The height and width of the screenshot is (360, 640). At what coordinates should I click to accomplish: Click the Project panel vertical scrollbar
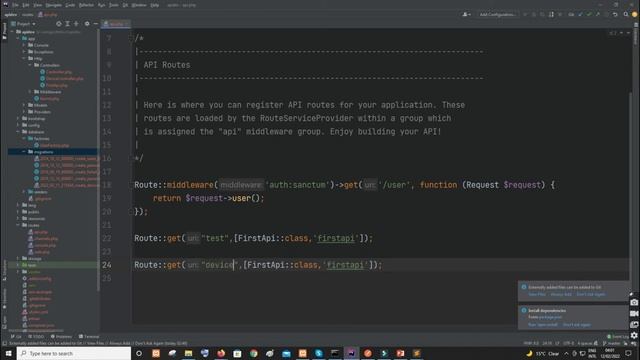(x=98, y=161)
